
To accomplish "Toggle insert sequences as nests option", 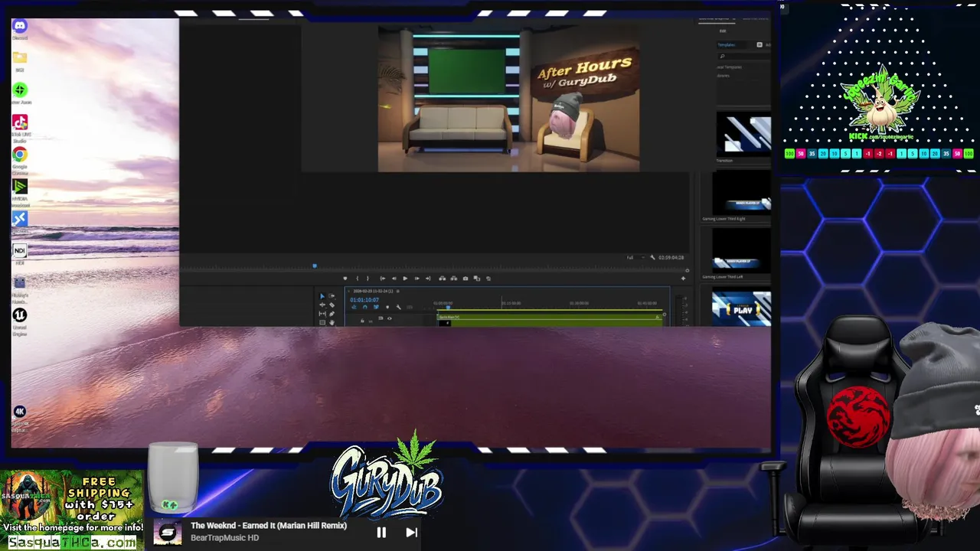I will (354, 307).
